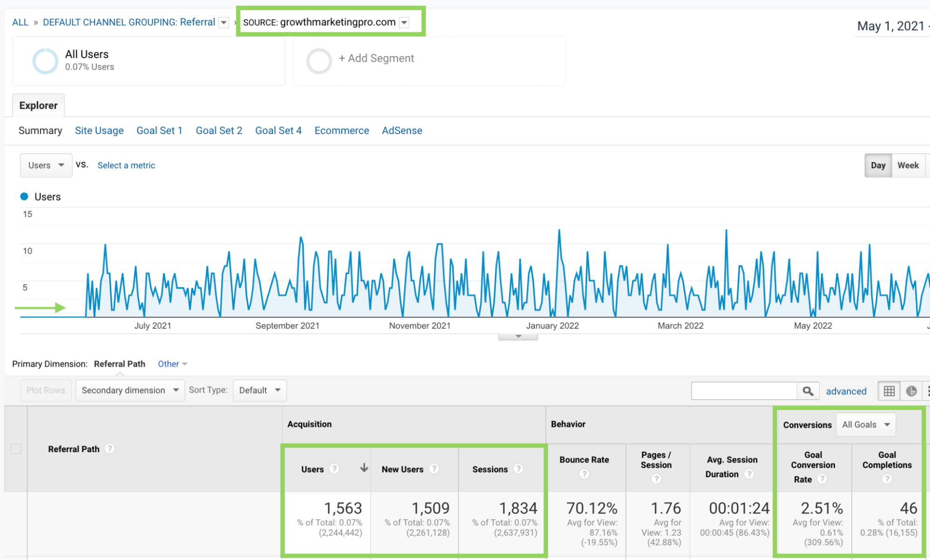Screen dimensions: 930x560
Task: Expand the Secondary dimension dropdown
Action: [130, 390]
